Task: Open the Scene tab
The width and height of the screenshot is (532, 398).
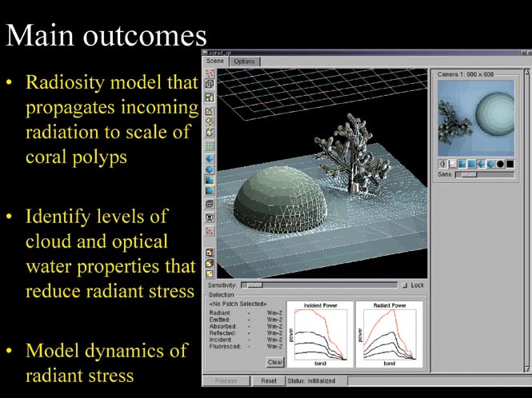Action: [x=215, y=62]
